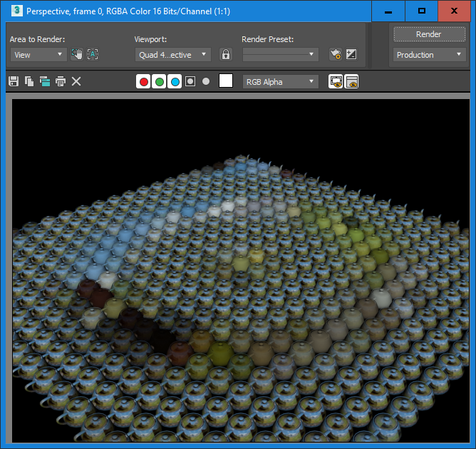The width and height of the screenshot is (476, 449).
Task: Toggle the UI panel display icon
Action: click(x=351, y=81)
